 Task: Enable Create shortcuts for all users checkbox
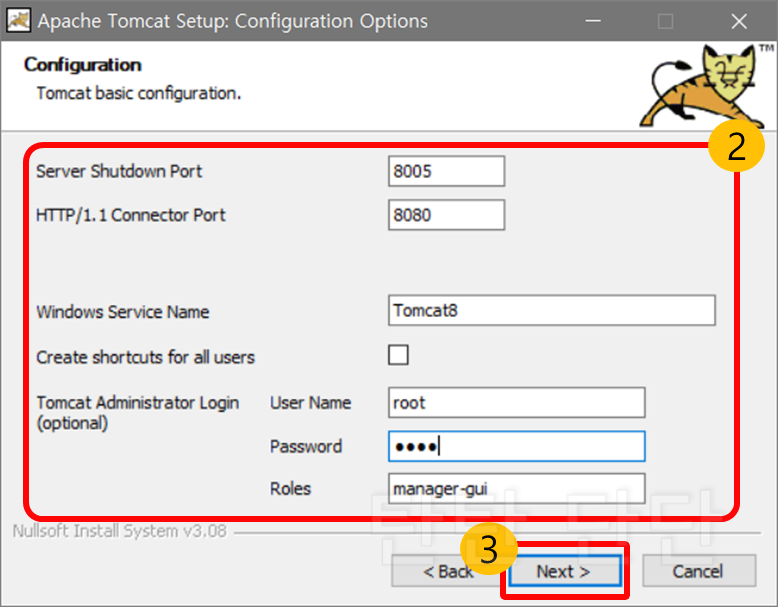coord(398,355)
